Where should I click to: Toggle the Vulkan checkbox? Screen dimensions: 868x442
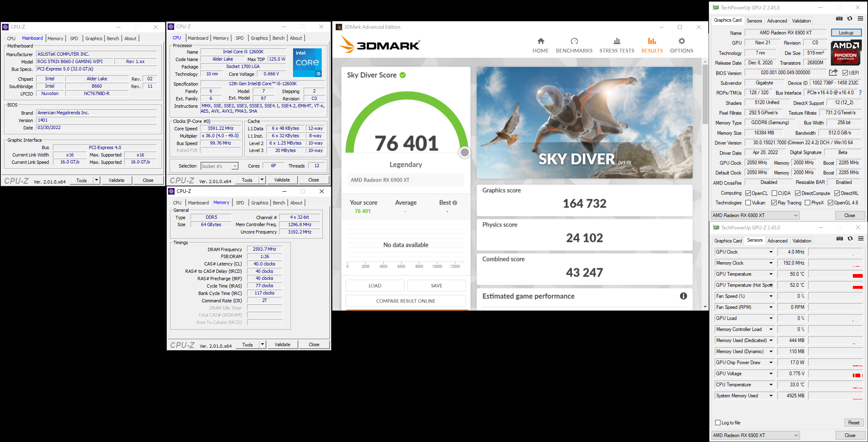pyautogui.click(x=748, y=203)
